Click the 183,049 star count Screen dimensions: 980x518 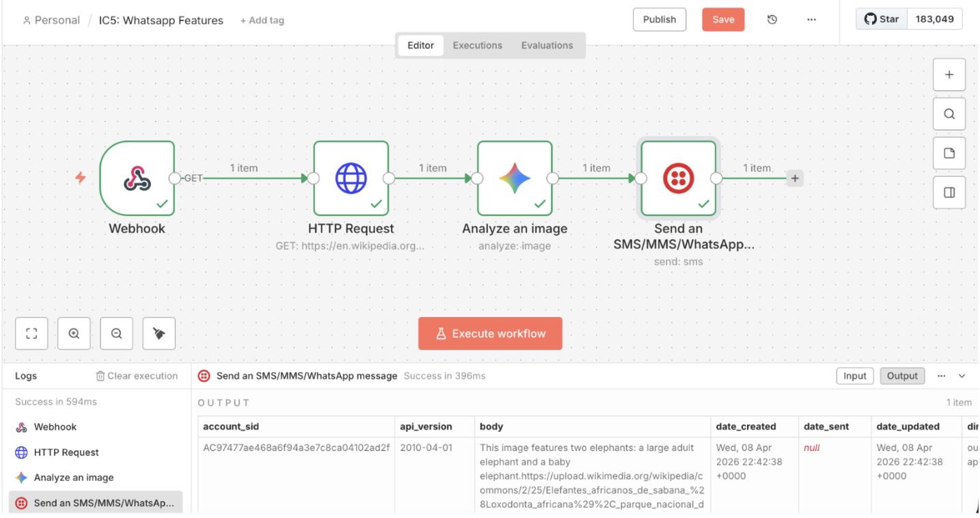(x=934, y=19)
